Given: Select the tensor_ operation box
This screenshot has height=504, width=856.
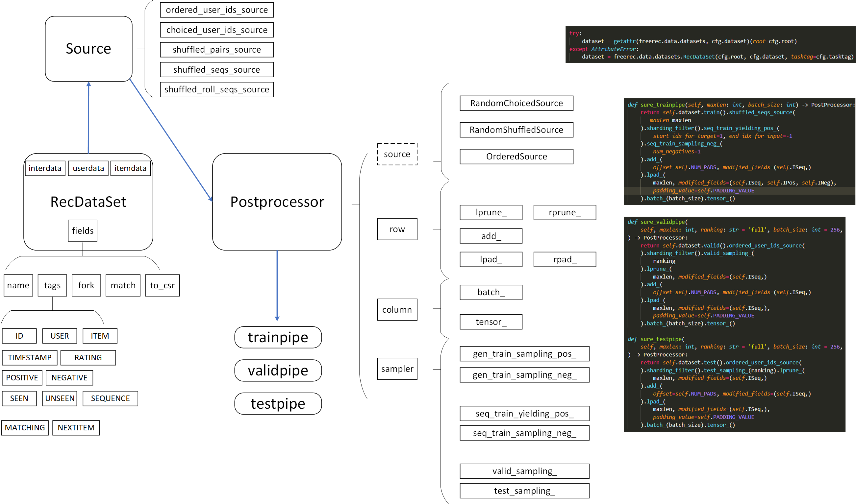Looking at the screenshot, I should (x=491, y=322).
